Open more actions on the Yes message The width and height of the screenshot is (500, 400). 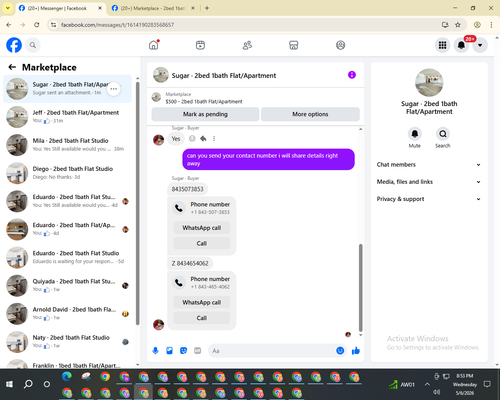[x=214, y=138]
